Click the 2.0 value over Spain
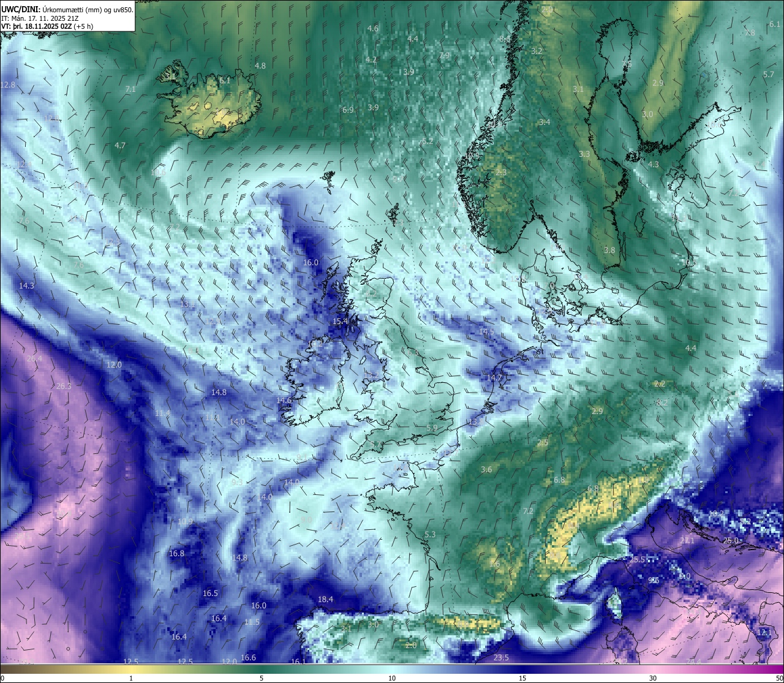The height and width of the screenshot is (683, 784). click(411, 645)
